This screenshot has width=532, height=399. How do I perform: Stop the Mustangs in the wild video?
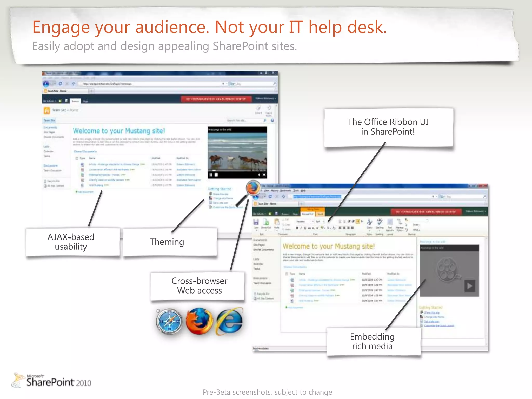(216, 175)
